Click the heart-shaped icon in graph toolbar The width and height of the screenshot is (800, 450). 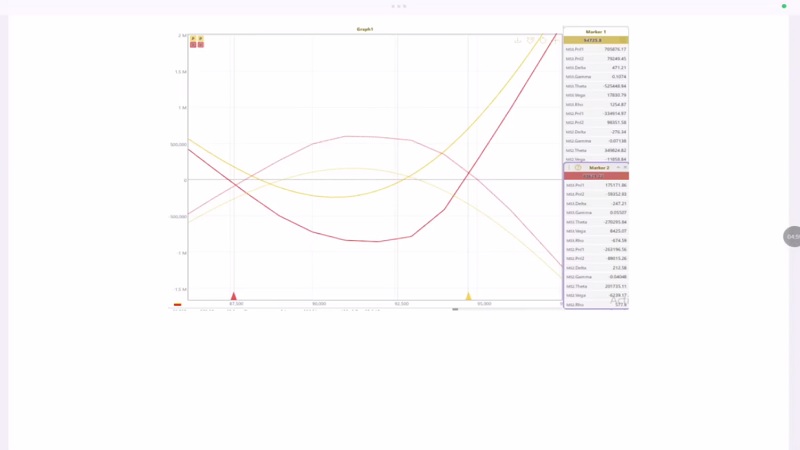click(530, 40)
